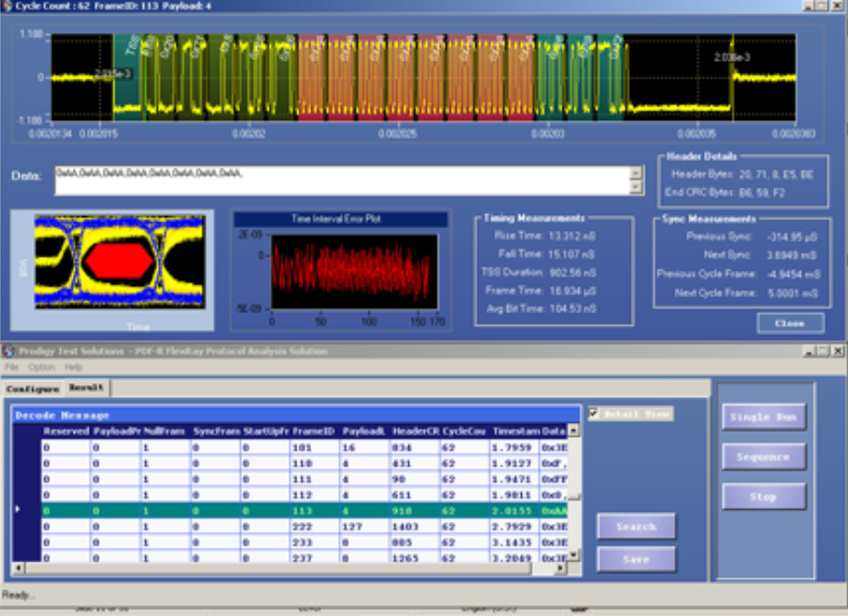Viewport: 848px width, 616px height.
Task: Switch to the Configure tab
Action: 32,389
